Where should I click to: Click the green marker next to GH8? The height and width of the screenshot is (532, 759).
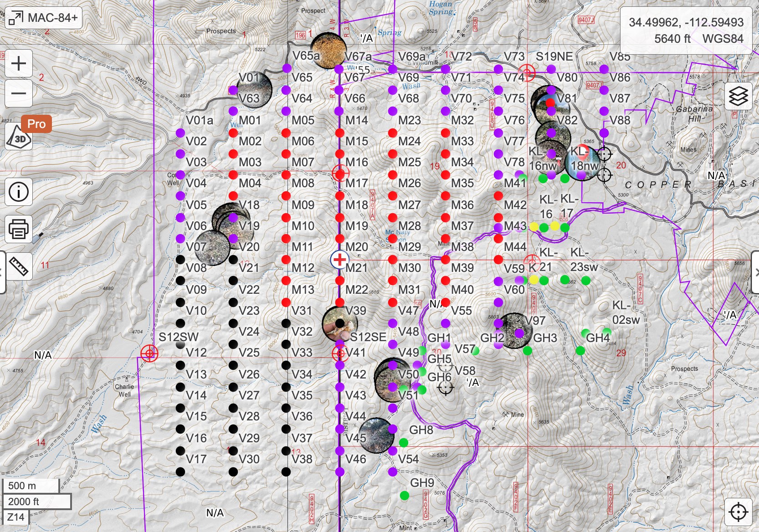click(403, 442)
